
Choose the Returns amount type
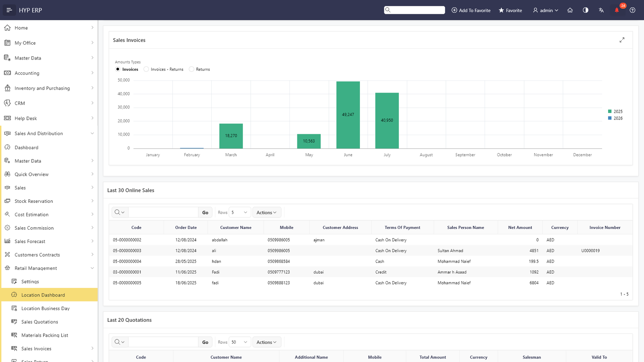[x=192, y=69]
